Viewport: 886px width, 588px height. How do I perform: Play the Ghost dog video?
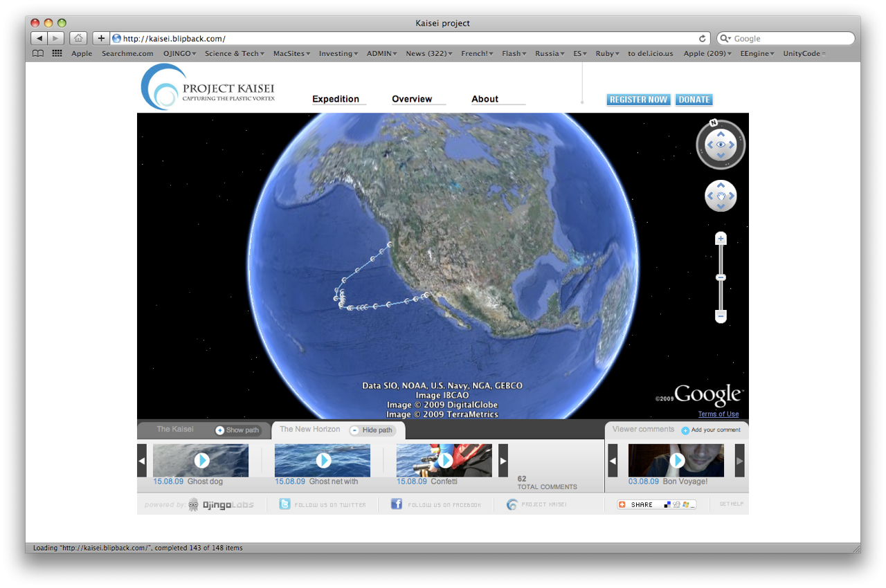[201, 460]
